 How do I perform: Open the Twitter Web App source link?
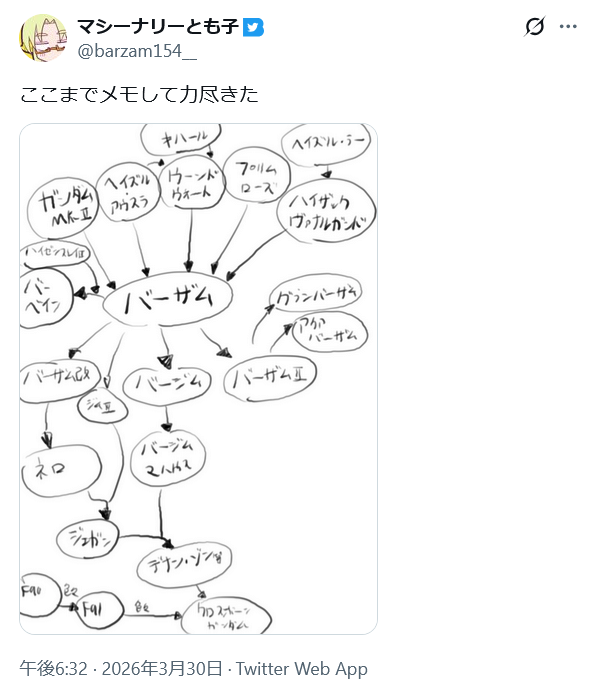click(302, 669)
